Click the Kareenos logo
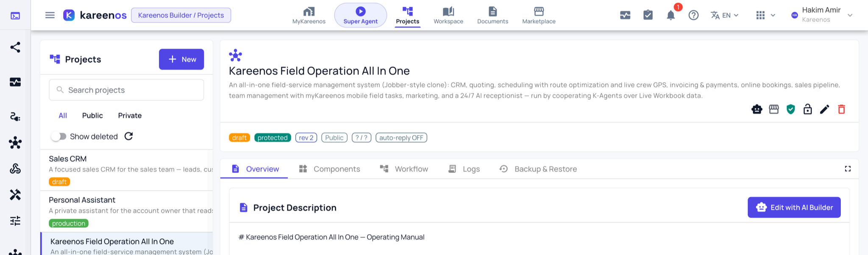Image resolution: width=868 pixels, height=255 pixels. tap(95, 15)
